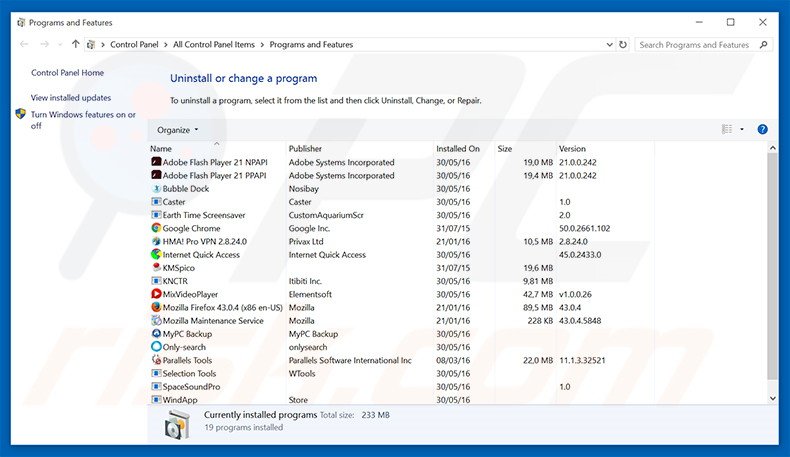Click the KNCTR program icon

coord(156,281)
